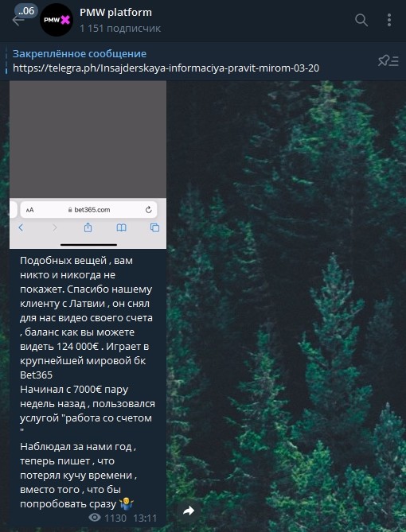Click the Safari share icon in video
Screen dimensions: 406x532
tap(88, 227)
